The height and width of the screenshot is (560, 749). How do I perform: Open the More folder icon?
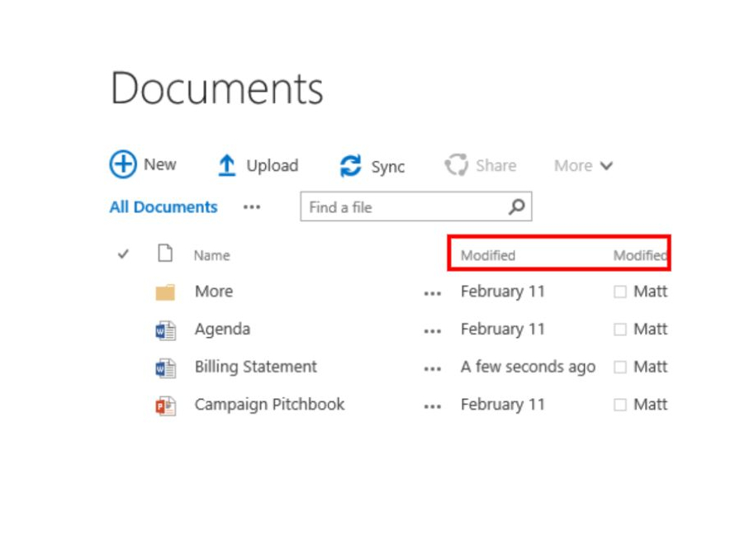coord(165,292)
